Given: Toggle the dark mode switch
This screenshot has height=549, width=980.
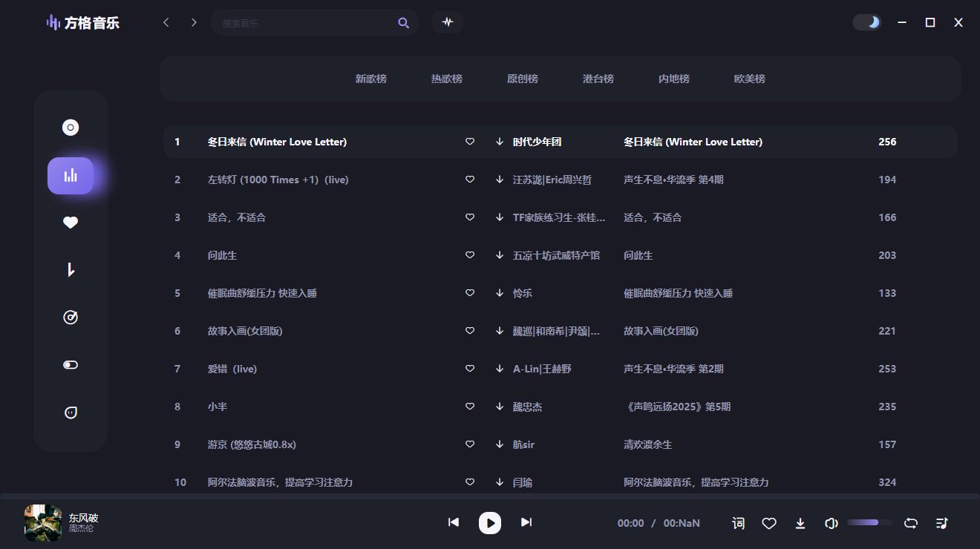Looking at the screenshot, I should tap(867, 22).
